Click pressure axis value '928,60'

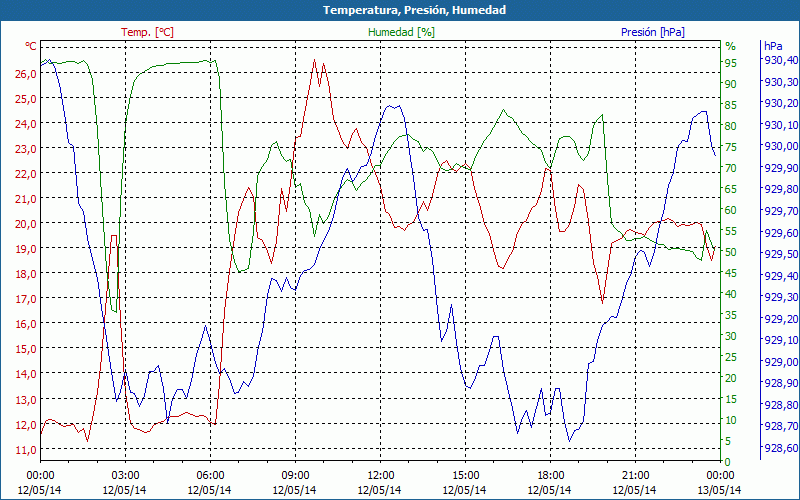[780, 447]
